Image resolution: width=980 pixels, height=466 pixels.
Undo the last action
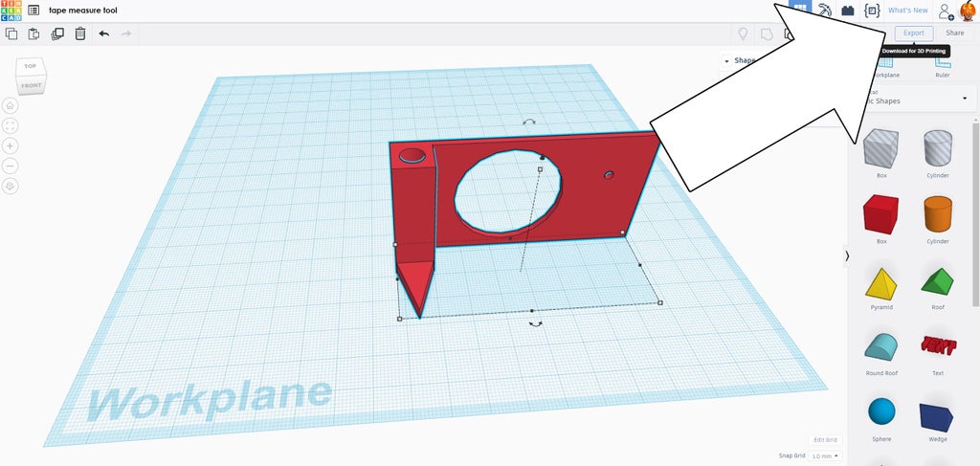[103, 33]
